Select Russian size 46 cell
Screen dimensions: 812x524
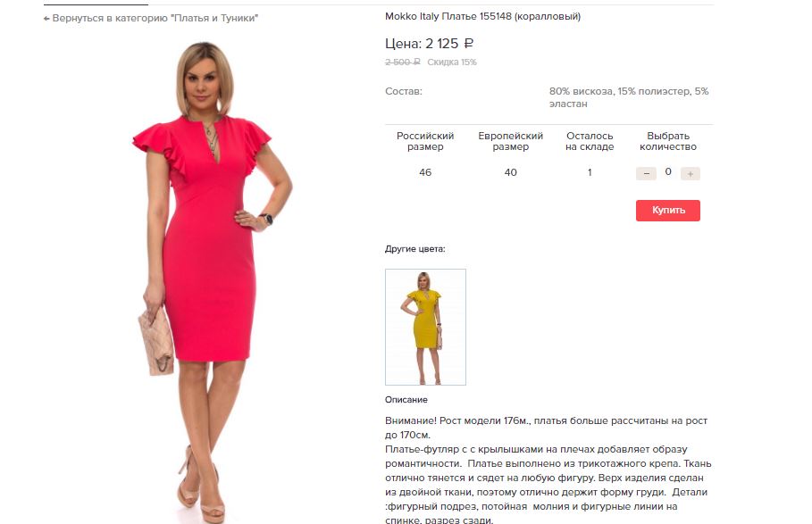[x=425, y=172]
